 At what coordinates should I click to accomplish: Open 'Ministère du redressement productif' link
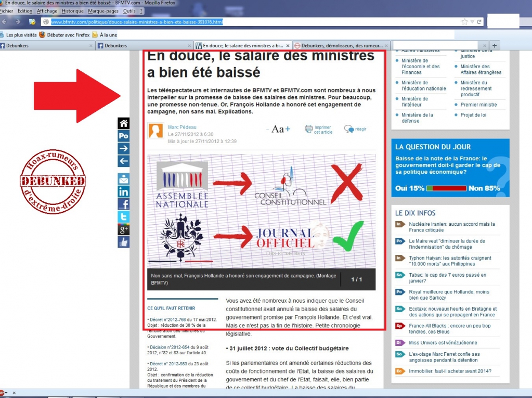coord(476,88)
